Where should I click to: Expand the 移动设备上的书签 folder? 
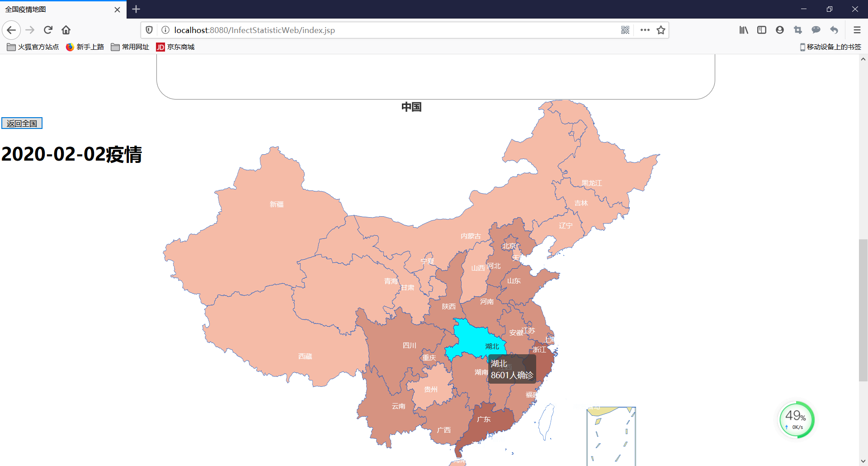point(831,47)
